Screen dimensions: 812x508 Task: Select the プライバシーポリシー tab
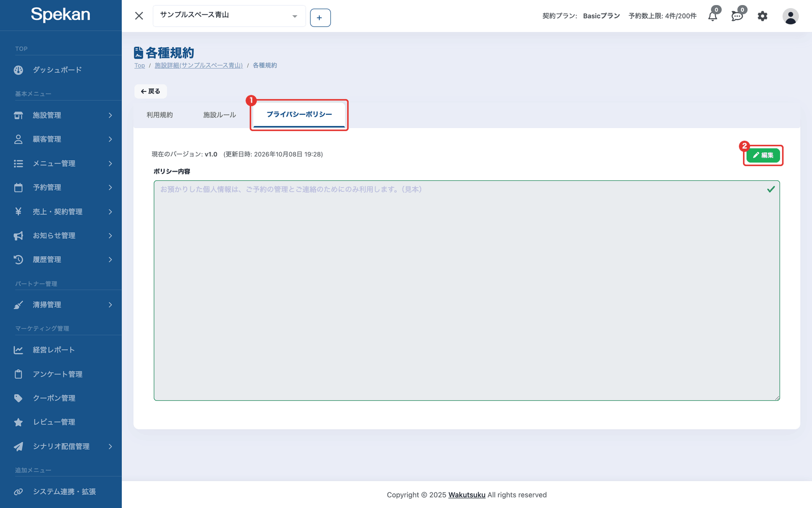click(299, 115)
